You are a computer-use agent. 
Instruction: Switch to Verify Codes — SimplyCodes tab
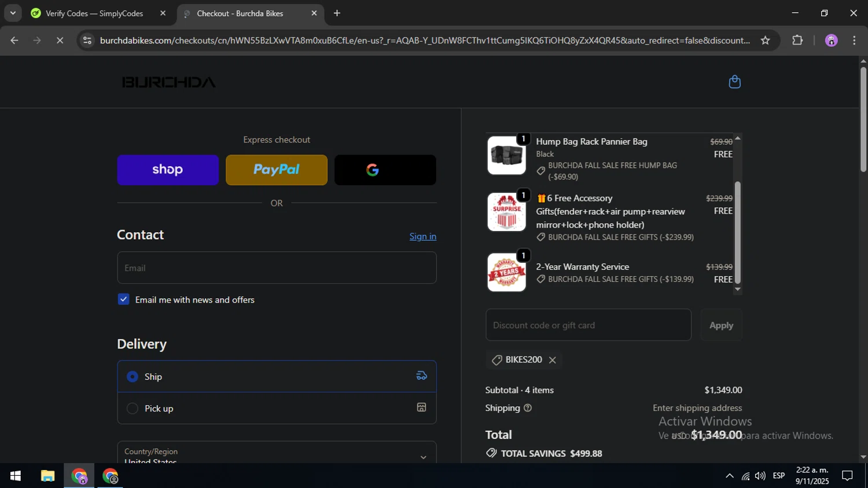94,13
